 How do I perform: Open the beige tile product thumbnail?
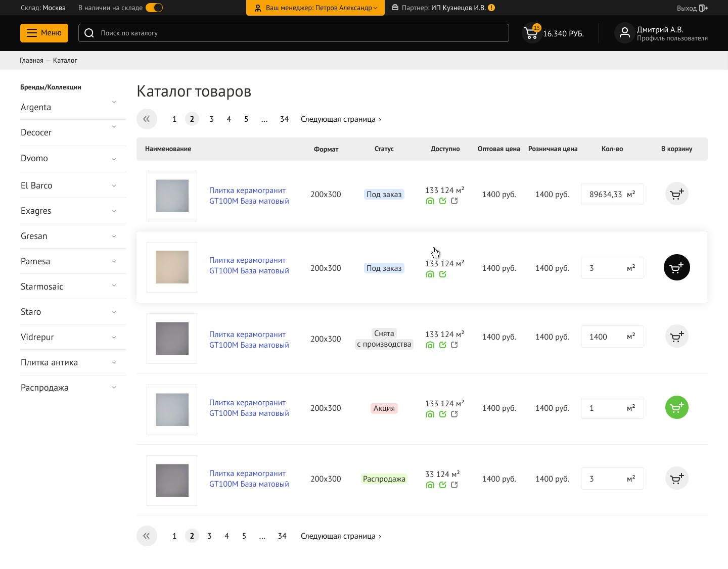172,267
